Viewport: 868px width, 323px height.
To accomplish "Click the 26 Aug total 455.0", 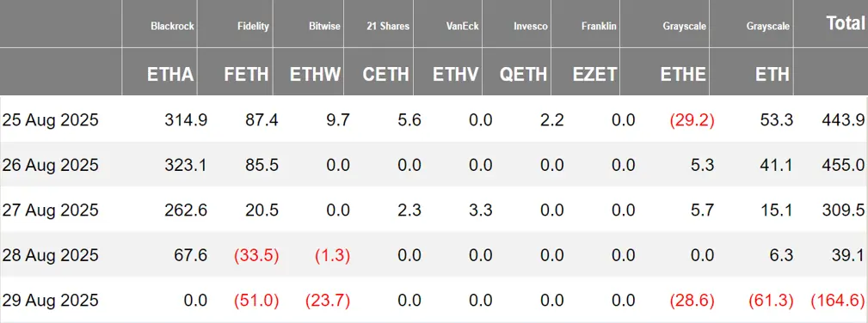I will click(845, 165).
